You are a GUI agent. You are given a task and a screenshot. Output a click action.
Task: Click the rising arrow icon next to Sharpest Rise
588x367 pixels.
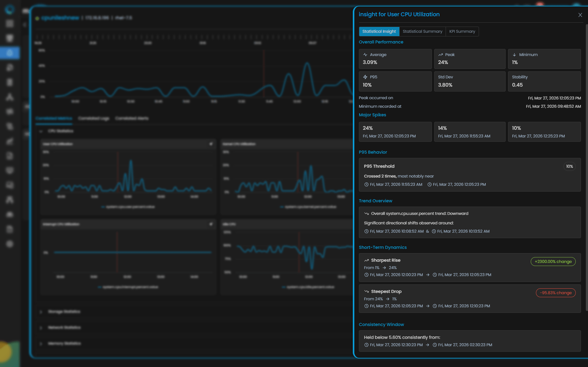click(x=366, y=260)
